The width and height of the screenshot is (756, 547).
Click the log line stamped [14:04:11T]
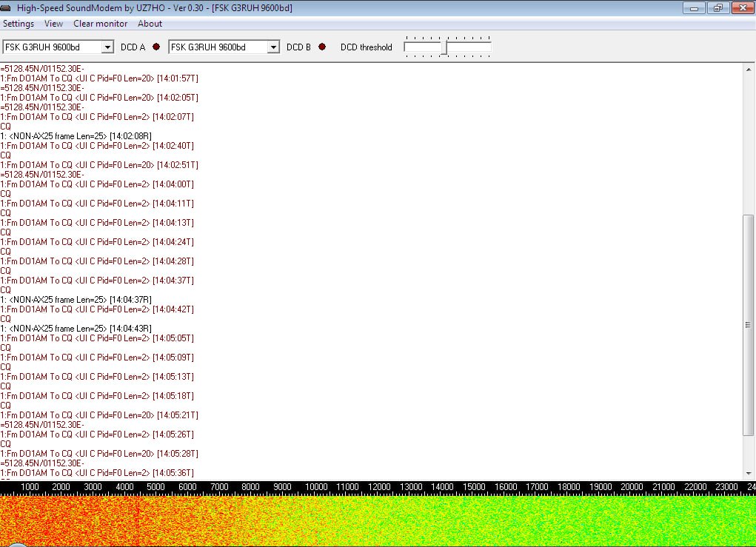click(97, 204)
